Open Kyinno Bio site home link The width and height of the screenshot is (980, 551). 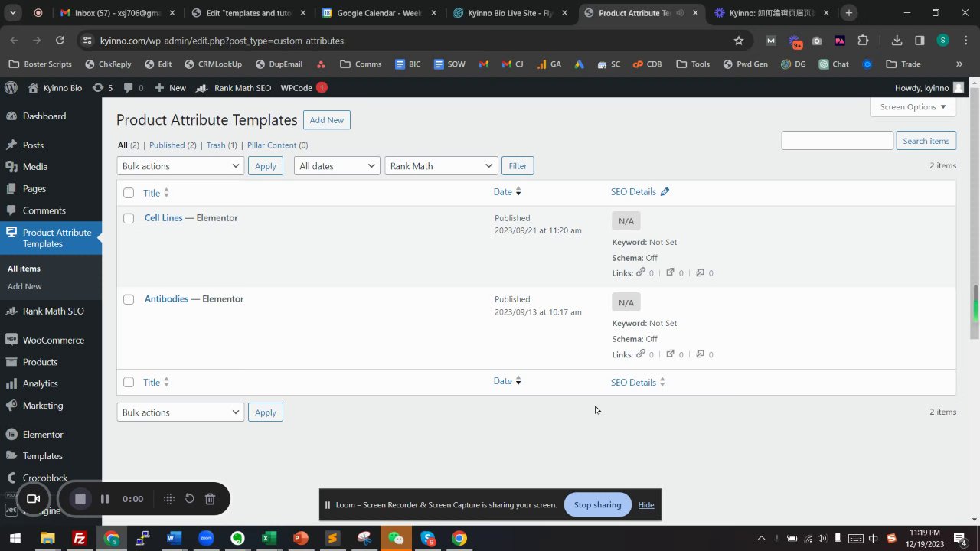click(x=55, y=88)
